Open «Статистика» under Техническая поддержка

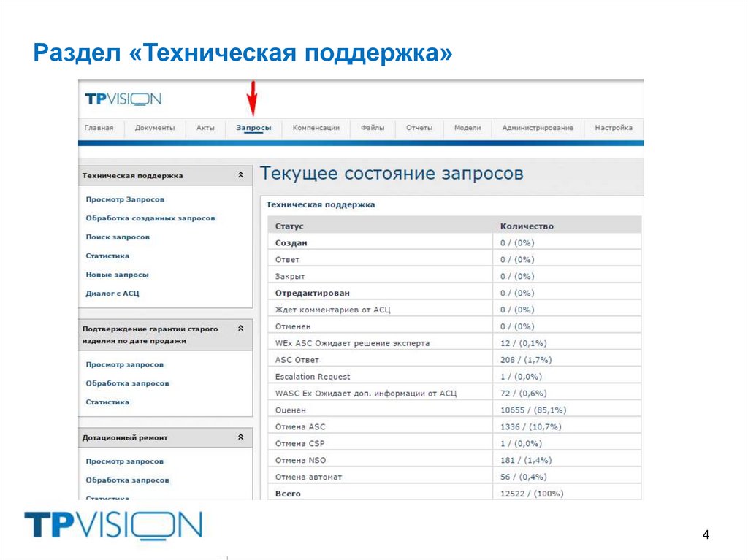pos(109,256)
